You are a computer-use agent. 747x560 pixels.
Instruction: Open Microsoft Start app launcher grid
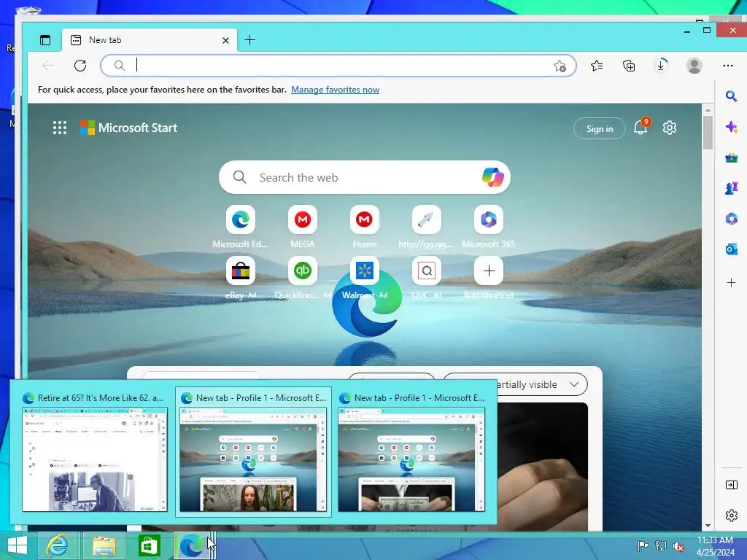point(60,128)
